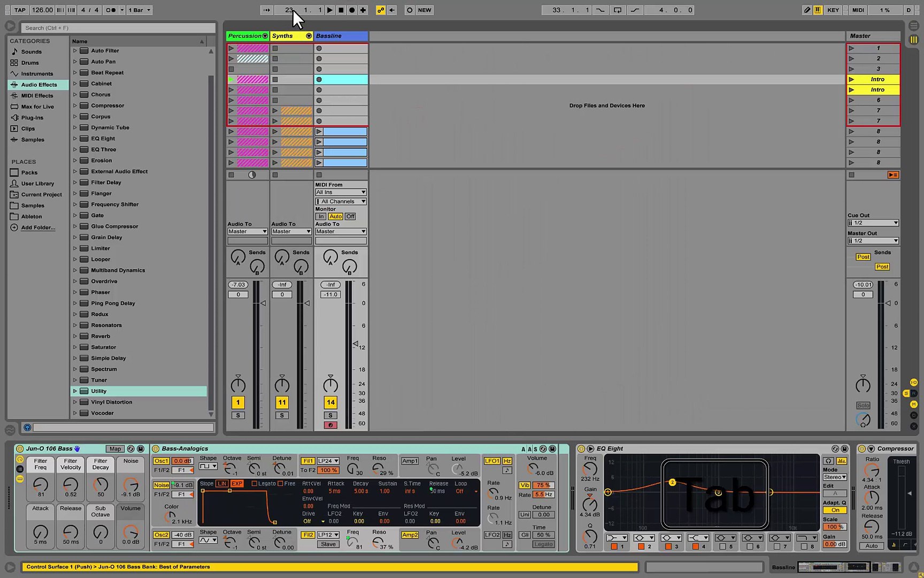Toggle Noise switch in Bass-Analogics
The width and height of the screenshot is (924, 578).
[161, 485]
